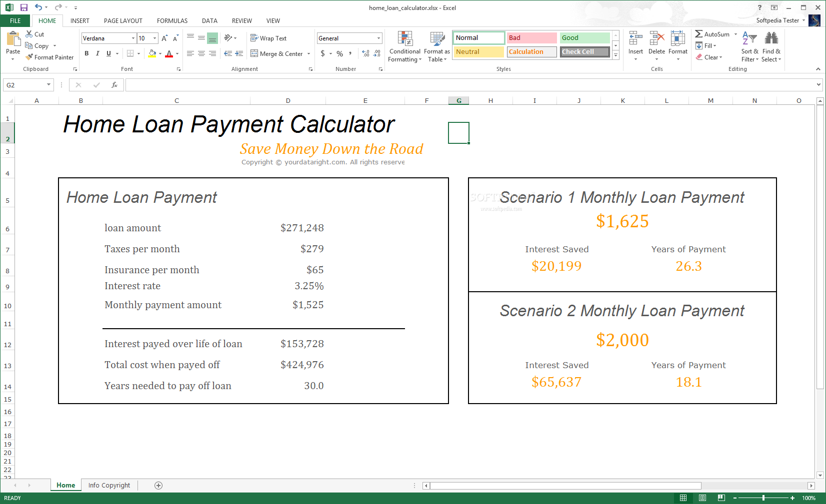Select column D header
The width and height of the screenshot is (826, 504).
click(x=288, y=100)
